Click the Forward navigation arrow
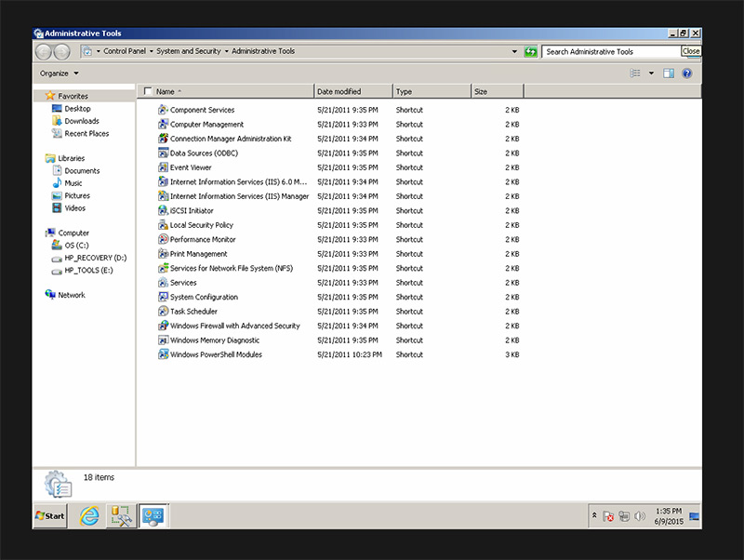Viewport: 744px width, 560px height. (61, 52)
